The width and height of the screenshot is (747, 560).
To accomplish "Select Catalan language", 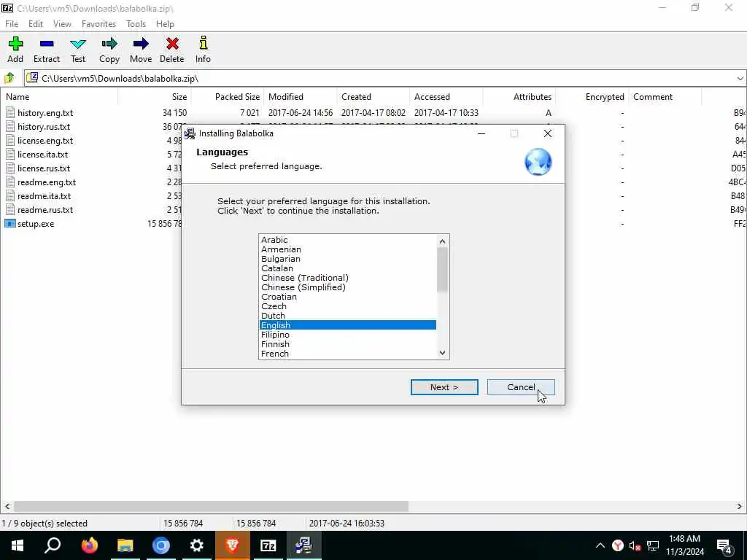I will point(348,268).
